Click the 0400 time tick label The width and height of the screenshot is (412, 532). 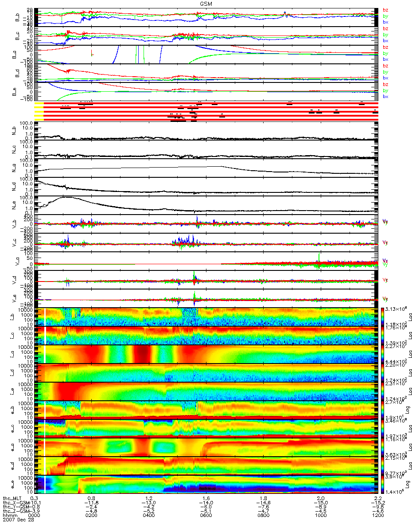click(x=149, y=516)
